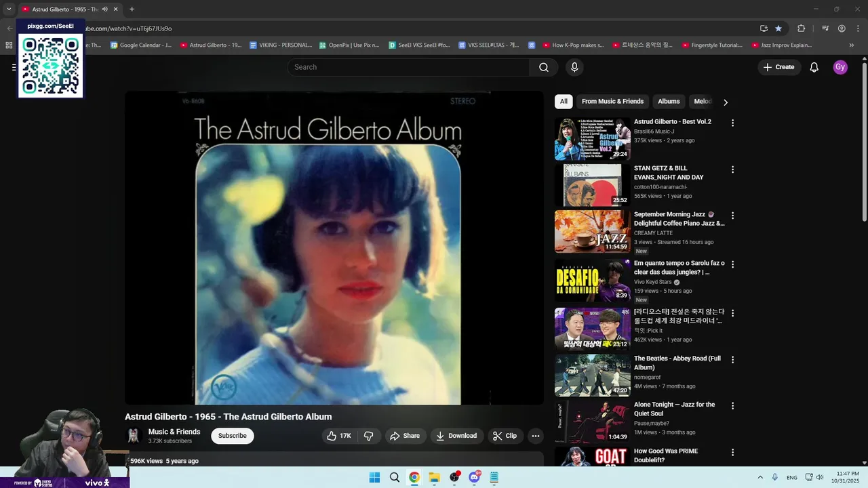This screenshot has height=488, width=868.
Task: Open How K-Pop makes bookmark
Action: point(573,45)
